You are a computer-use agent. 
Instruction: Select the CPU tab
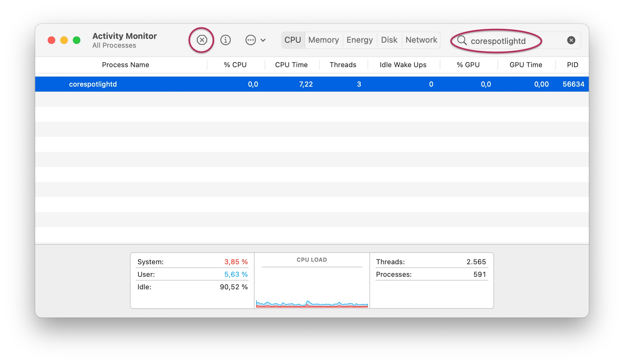tap(293, 40)
